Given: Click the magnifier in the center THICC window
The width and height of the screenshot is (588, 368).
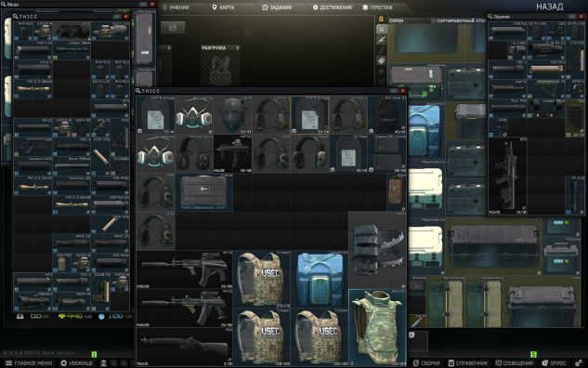Looking at the screenshot, I should [x=138, y=91].
